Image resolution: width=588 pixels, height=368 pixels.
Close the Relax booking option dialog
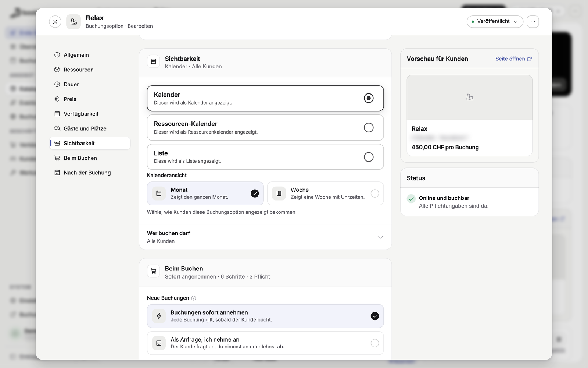pyautogui.click(x=55, y=22)
